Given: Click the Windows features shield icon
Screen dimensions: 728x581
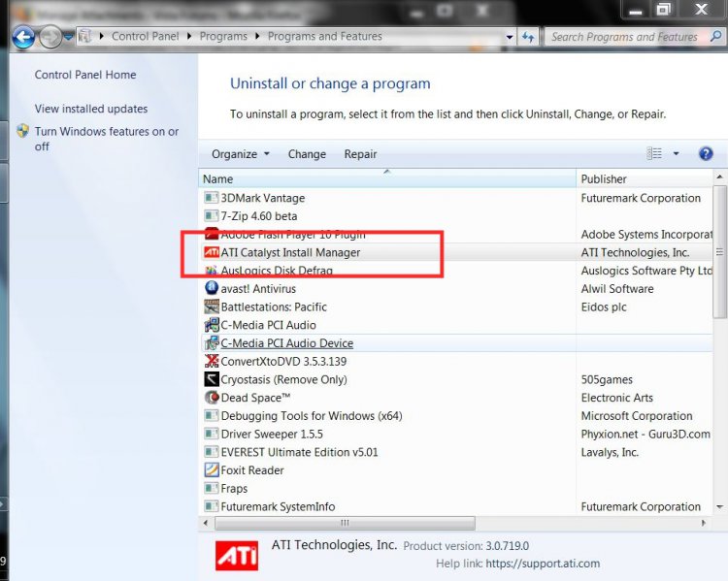Looking at the screenshot, I should click(x=22, y=131).
